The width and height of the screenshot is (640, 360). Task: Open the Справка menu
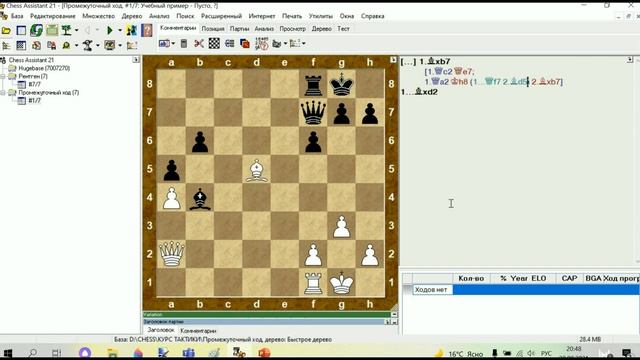point(372,16)
